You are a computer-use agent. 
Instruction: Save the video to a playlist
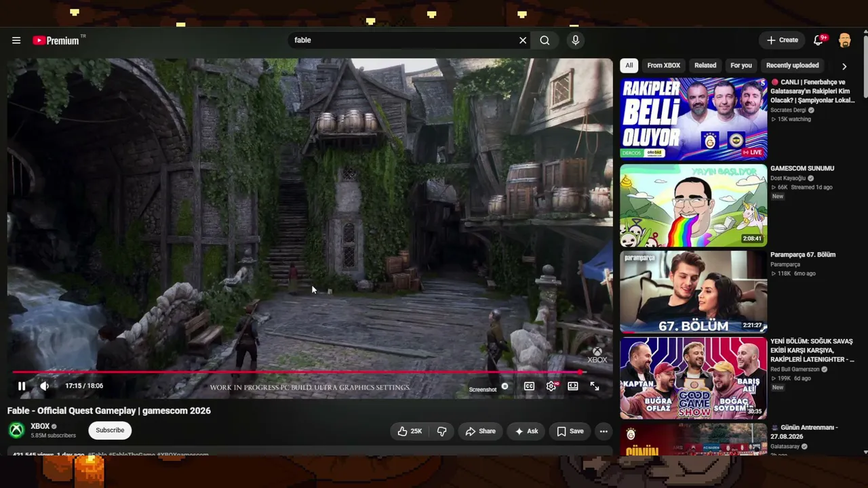click(x=570, y=431)
